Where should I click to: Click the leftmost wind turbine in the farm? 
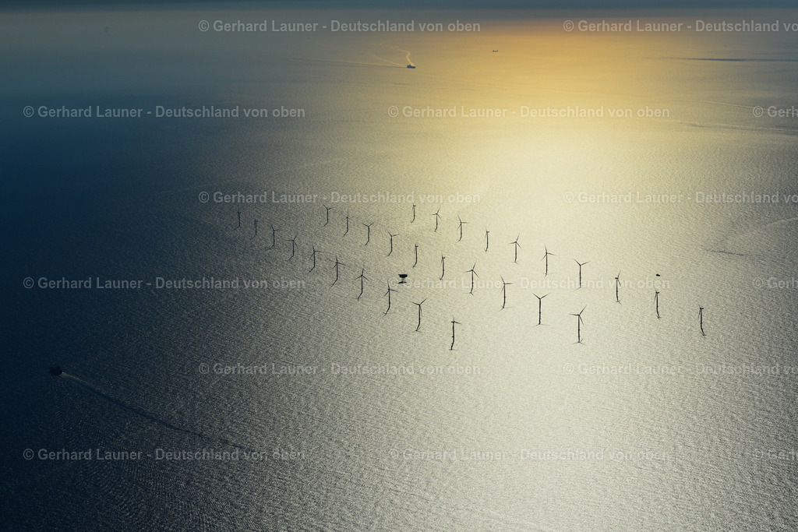point(240,220)
